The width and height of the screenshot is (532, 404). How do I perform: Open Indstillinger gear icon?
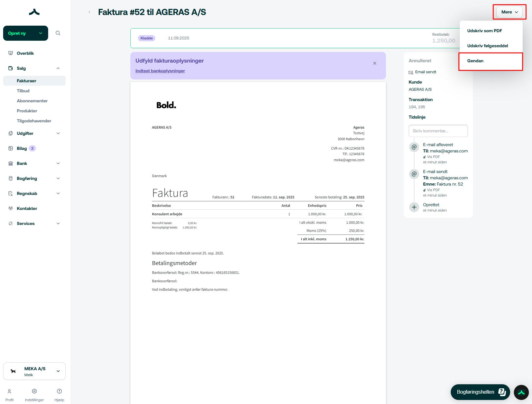click(34, 391)
